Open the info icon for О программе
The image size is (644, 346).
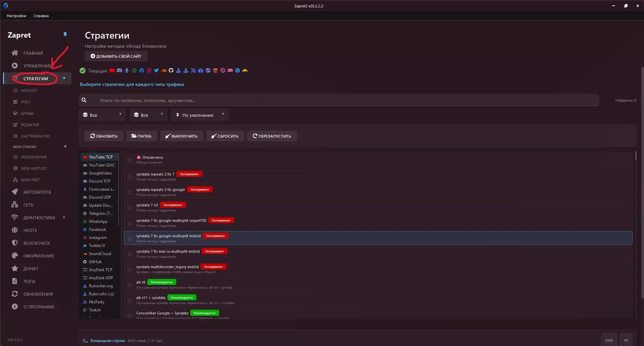pos(15,306)
